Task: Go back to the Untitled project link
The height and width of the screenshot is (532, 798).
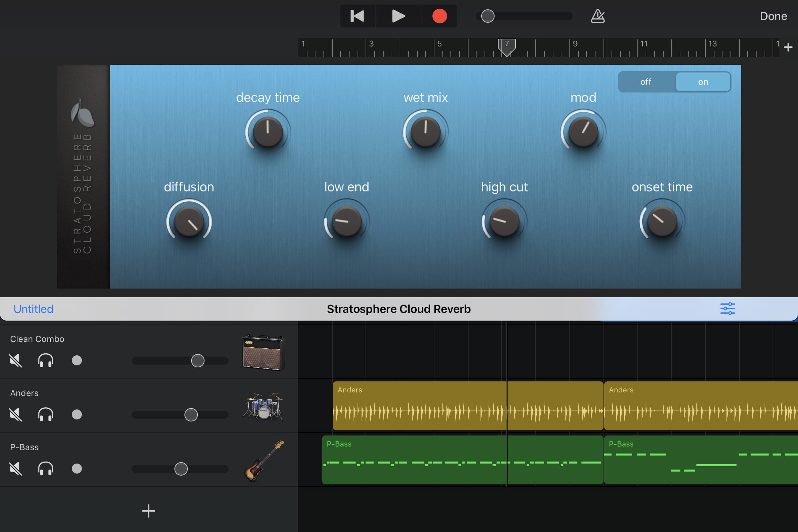Action: pyautogui.click(x=33, y=309)
